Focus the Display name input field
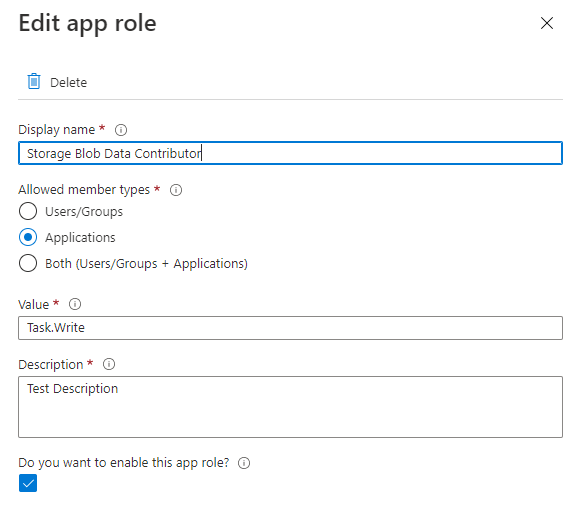 pyautogui.click(x=290, y=153)
